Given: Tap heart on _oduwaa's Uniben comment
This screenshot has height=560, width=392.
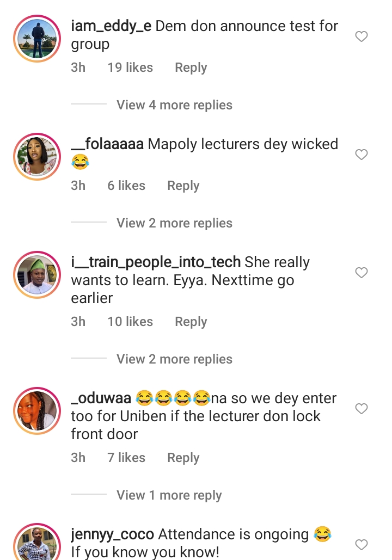Looking at the screenshot, I should pos(362,409).
